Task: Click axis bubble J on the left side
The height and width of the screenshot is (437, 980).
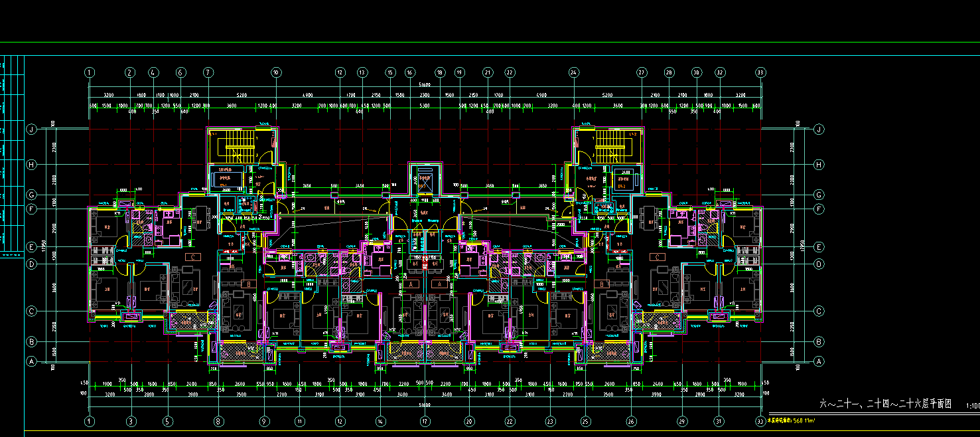Action: 31,130
